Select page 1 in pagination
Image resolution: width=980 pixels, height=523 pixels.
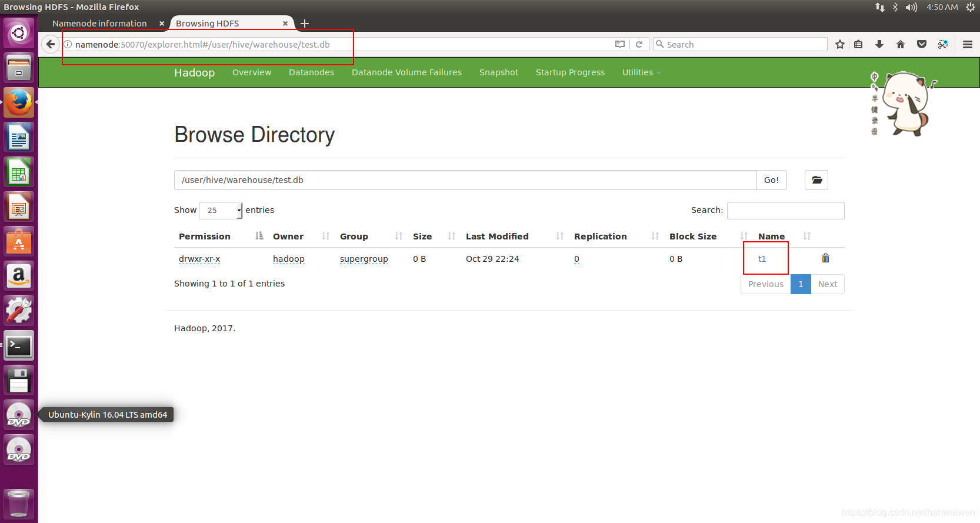click(801, 284)
